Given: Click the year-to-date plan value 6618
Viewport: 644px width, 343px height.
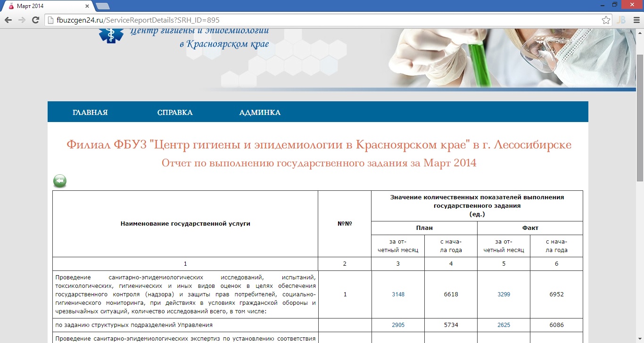Looking at the screenshot, I should pos(451,294).
